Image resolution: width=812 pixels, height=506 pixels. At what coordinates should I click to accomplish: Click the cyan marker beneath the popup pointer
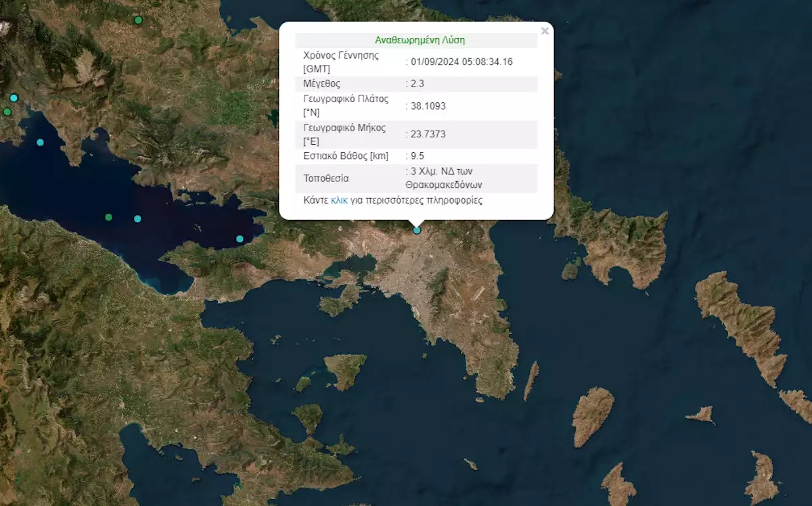[417, 230]
